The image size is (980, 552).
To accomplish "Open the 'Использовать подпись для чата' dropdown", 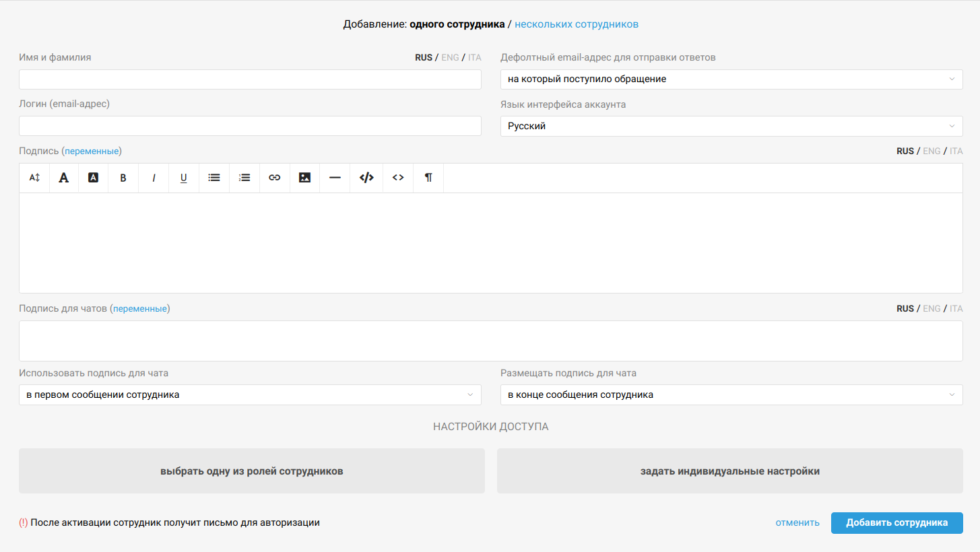I will 250,394.
